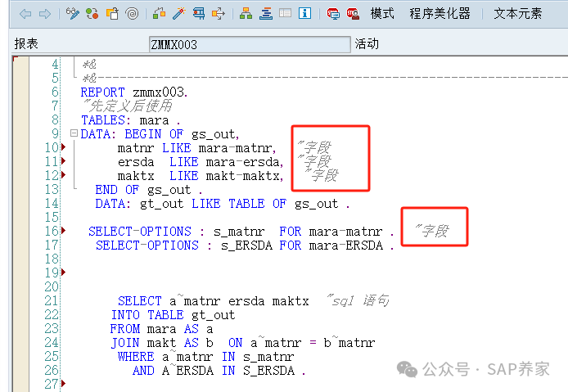The width and height of the screenshot is (568, 392).
Task: Click the 活动 status text
Action: click(x=367, y=43)
